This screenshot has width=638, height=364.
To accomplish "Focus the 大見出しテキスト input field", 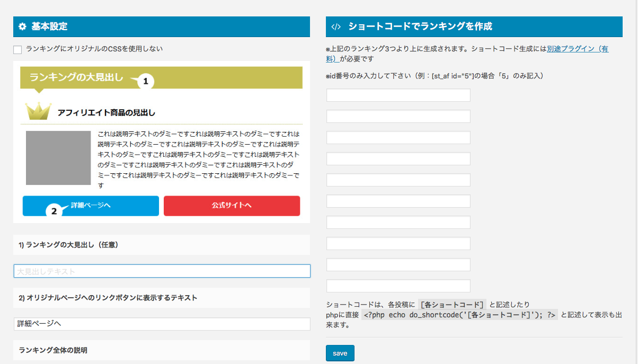I will (x=162, y=271).
